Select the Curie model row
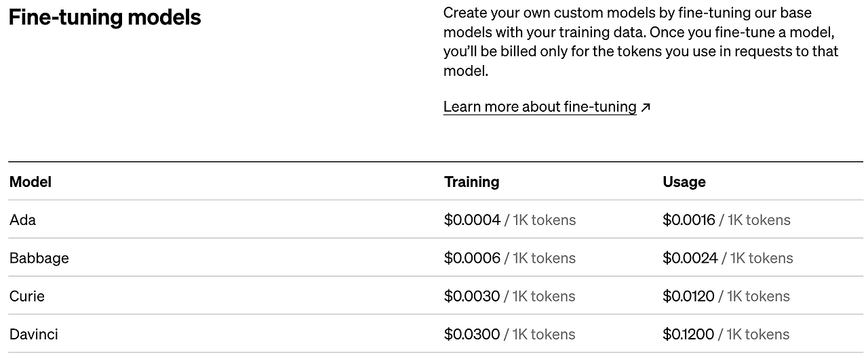Screen dimensions: 868x357 (435, 295)
